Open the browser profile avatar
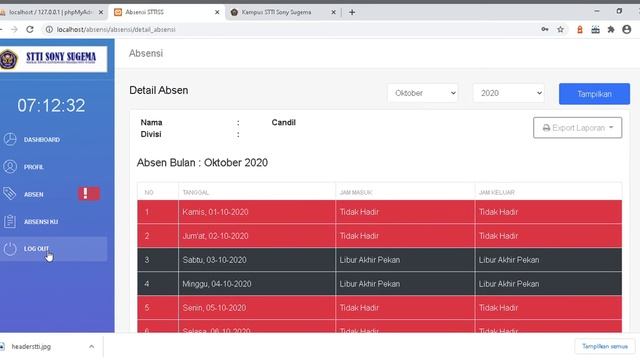This screenshot has height=360, width=640. click(x=627, y=29)
